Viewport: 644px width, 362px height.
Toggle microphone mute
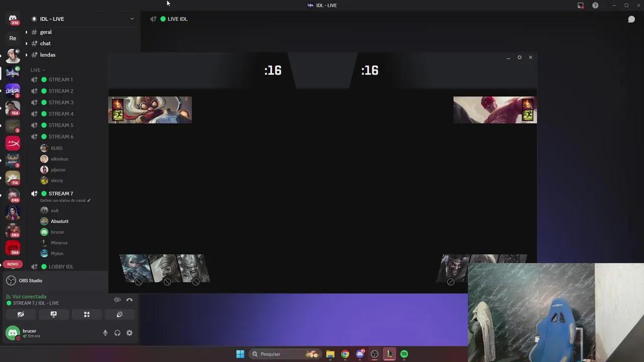[x=105, y=333]
